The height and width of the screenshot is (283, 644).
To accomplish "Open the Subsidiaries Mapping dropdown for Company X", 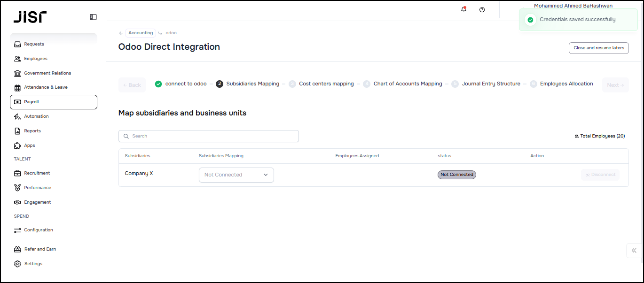I will coord(236,175).
